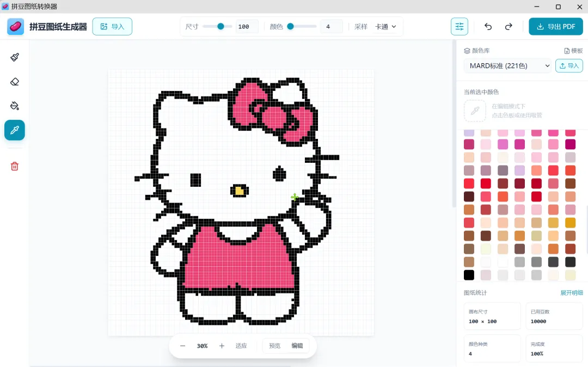
Task: Click the 颜色种类 4 stat
Action: tap(492, 348)
